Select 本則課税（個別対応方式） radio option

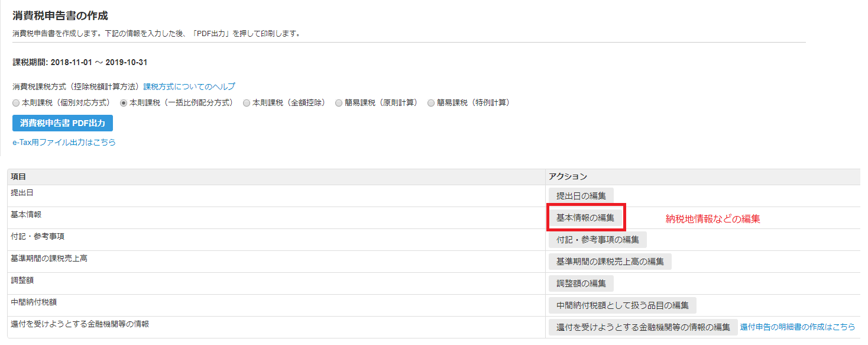16,103
